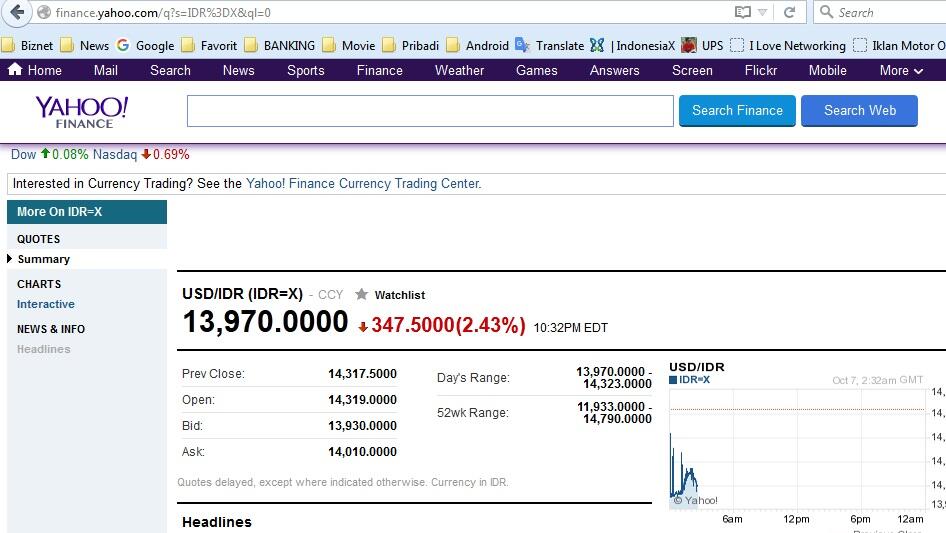Open Search in Yahoo navigation bar

pos(170,70)
